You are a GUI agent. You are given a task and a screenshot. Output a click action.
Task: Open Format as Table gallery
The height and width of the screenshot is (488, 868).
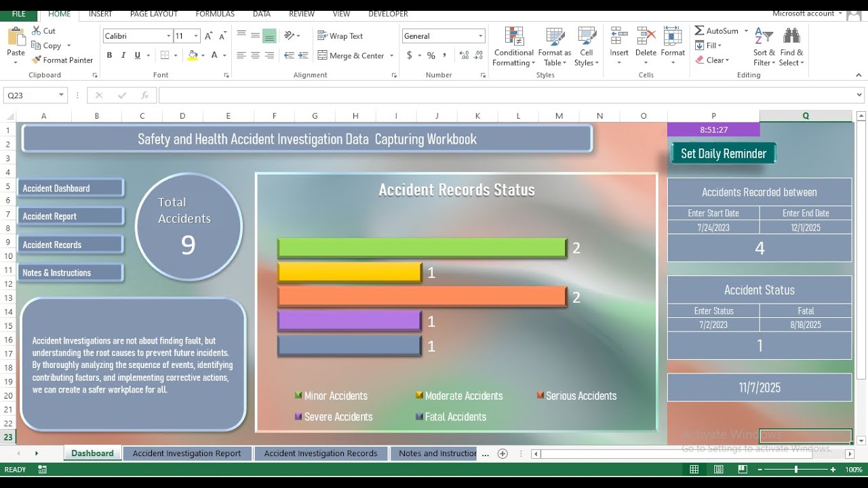click(555, 47)
